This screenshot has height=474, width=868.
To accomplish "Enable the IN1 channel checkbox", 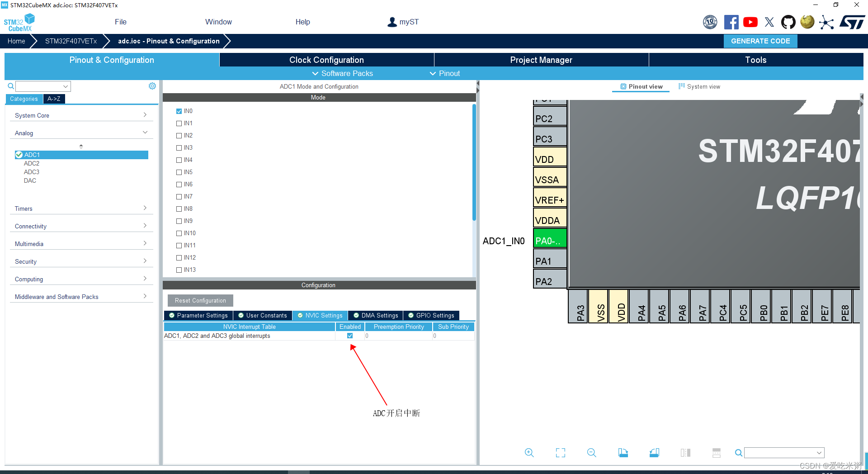I will (179, 123).
